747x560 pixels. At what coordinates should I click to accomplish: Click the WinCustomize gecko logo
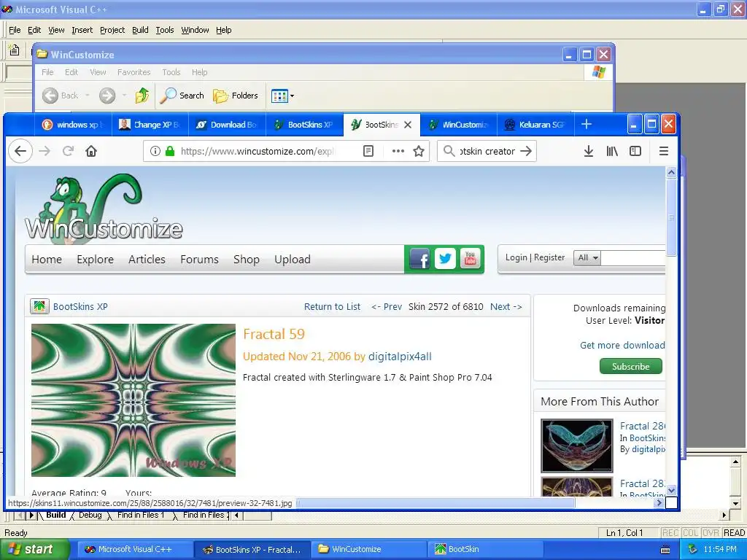104,209
